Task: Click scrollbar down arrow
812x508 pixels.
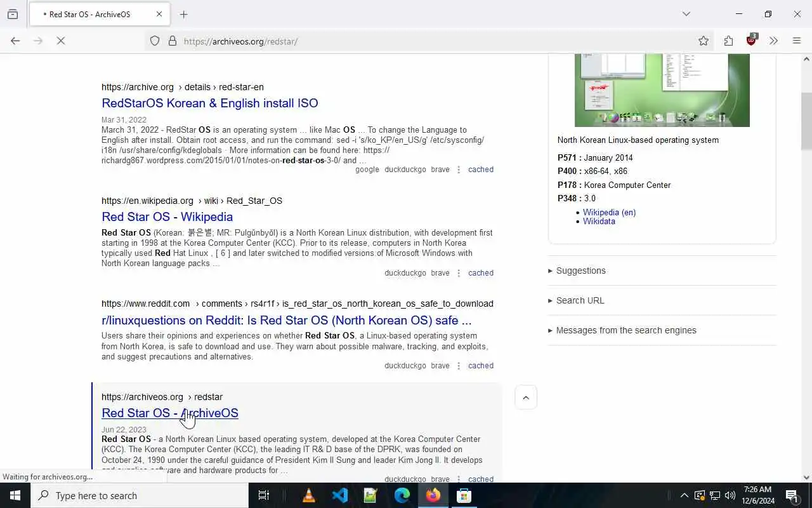Action: 806,478
